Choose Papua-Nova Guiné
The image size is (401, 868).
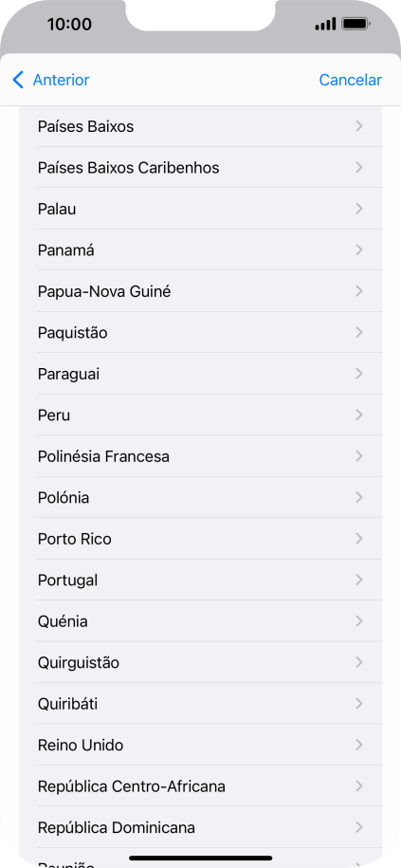pos(200,291)
